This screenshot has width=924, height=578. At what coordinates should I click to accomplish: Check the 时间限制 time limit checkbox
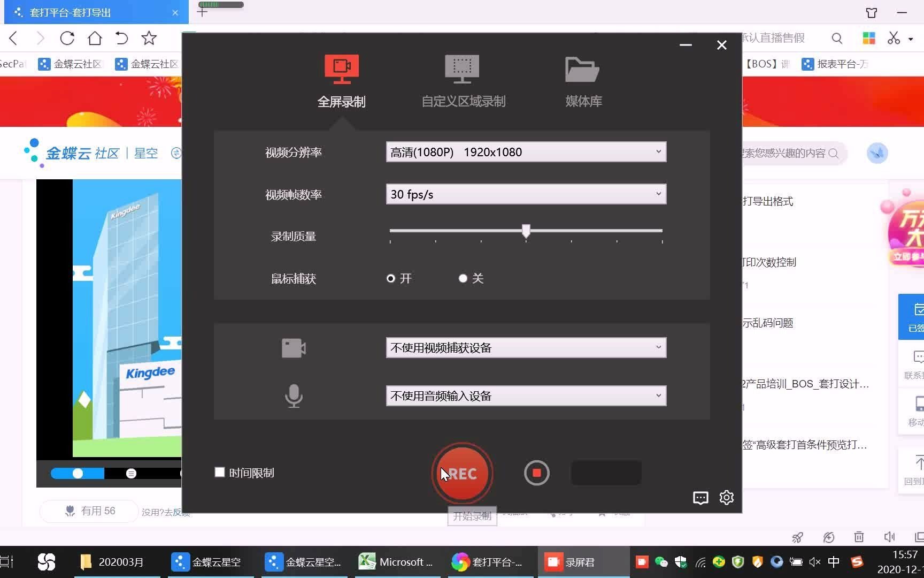(x=219, y=472)
